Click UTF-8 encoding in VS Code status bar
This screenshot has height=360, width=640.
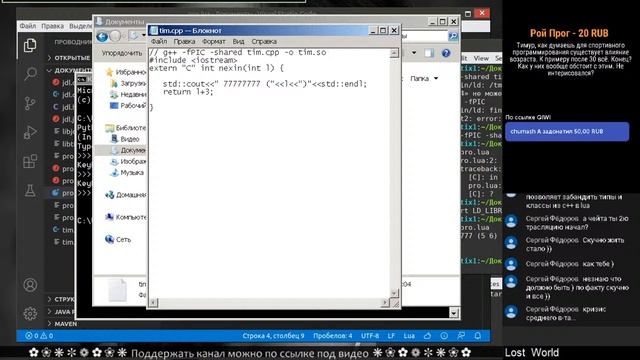click(x=370, y=336)
